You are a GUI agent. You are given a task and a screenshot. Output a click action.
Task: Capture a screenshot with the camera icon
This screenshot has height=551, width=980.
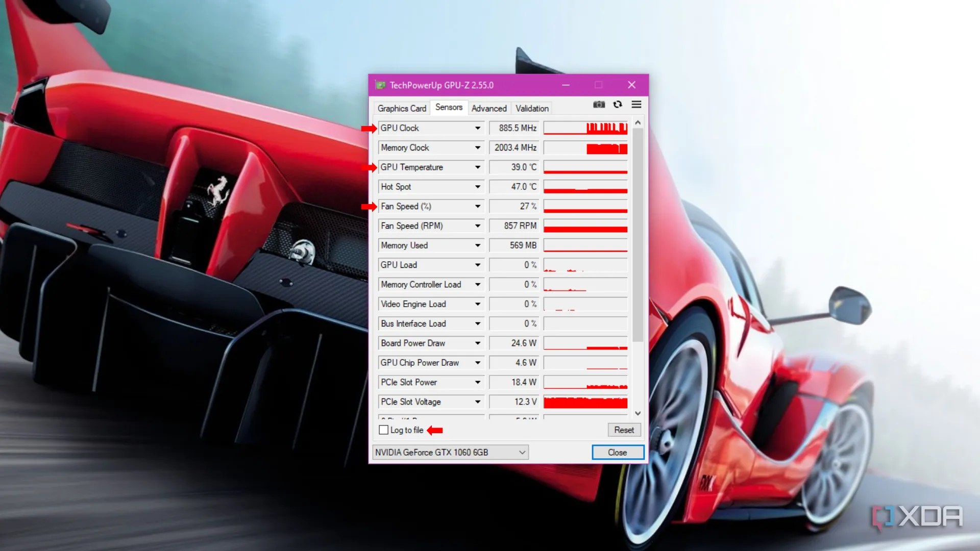click(599, 104)
